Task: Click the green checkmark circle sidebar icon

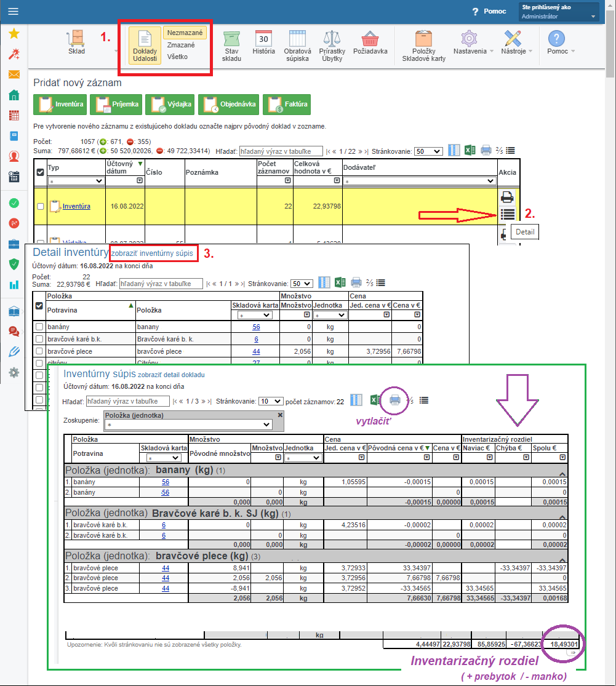Action: click(14, 203)
